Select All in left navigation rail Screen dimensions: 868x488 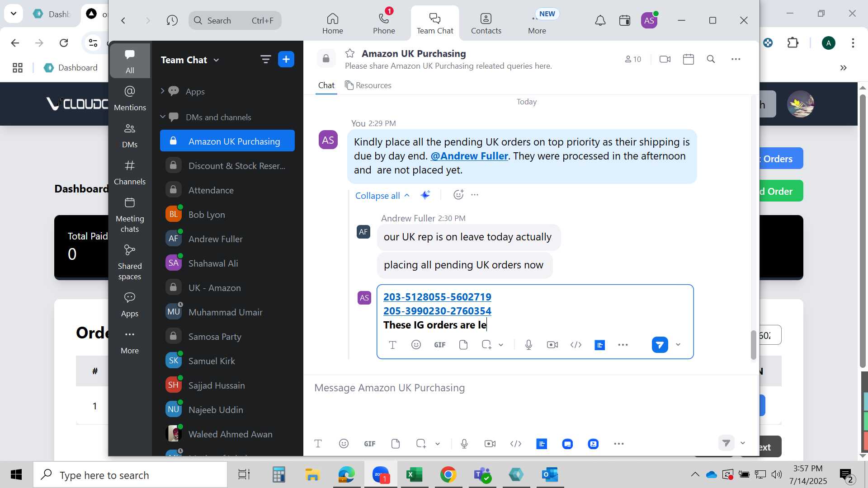[x=130, y=61]
